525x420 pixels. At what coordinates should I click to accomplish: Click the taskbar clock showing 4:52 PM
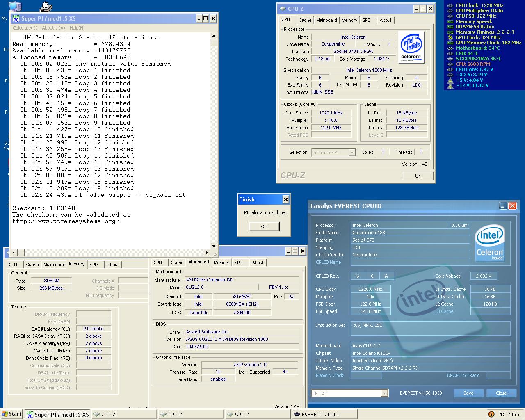[509, 414]
